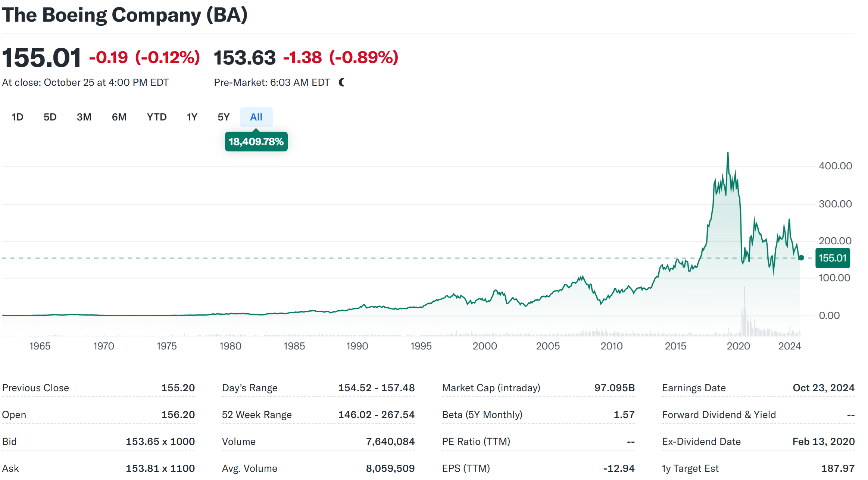The width and height of the screenshot is (868, 480).
Task: Click the 2020 x-axis year label
Action: [738, 346]
